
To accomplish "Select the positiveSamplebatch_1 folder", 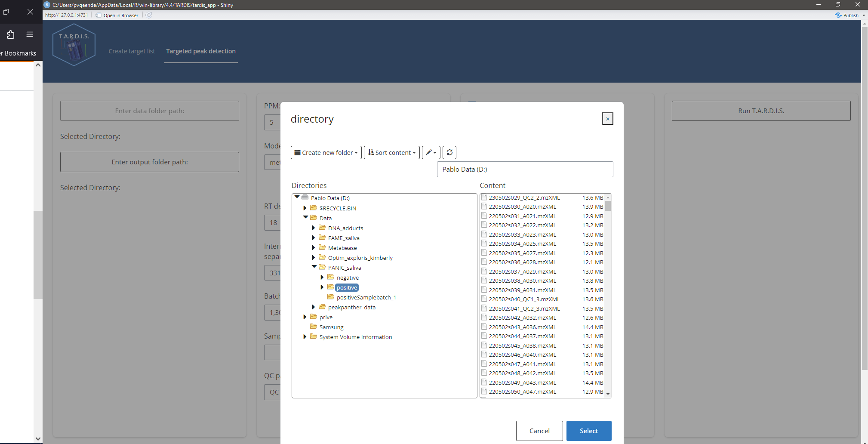I will coord(366,297).
